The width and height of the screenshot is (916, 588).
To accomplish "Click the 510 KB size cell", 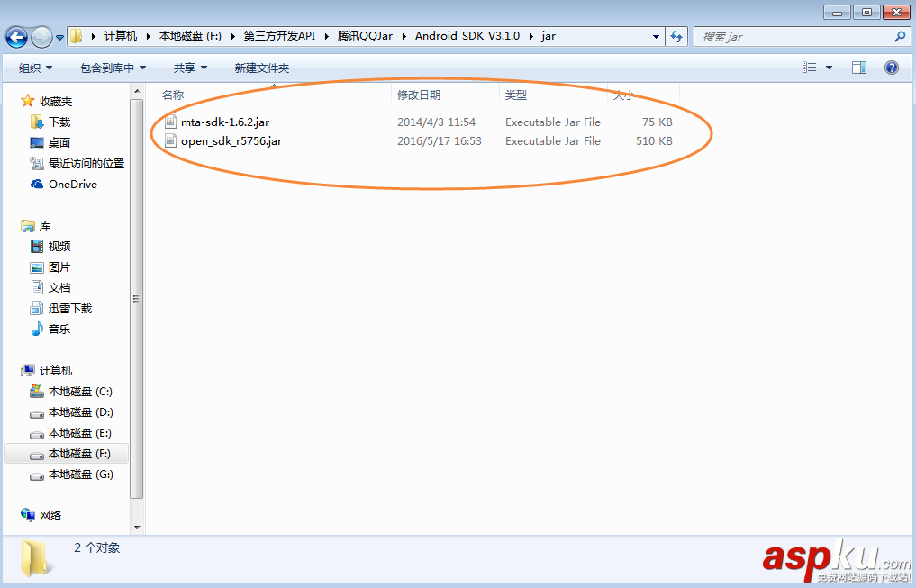I will coord(654,141).
